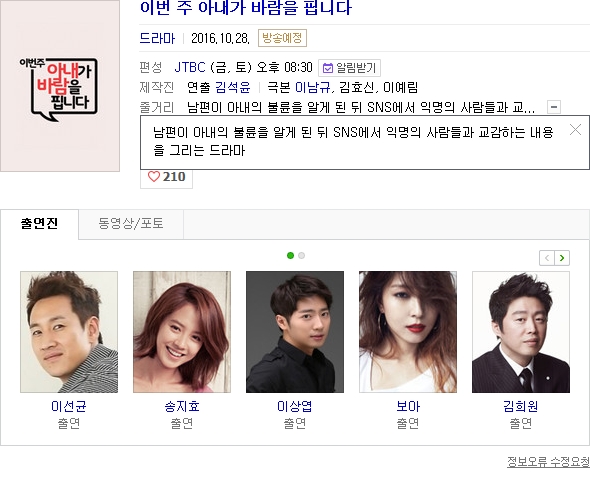The height and width of the screenshot is (501, 590).
Task: Open 이선균 actor photo
Action: [69, 332]
